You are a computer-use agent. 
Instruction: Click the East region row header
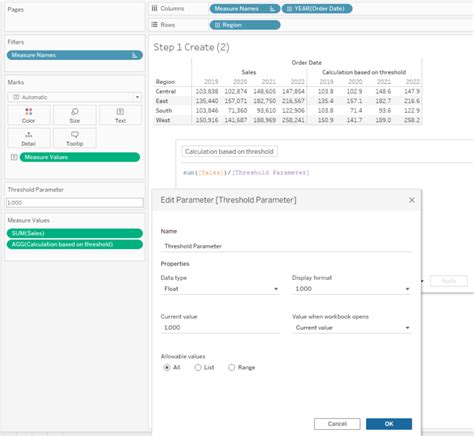[162, 101]
